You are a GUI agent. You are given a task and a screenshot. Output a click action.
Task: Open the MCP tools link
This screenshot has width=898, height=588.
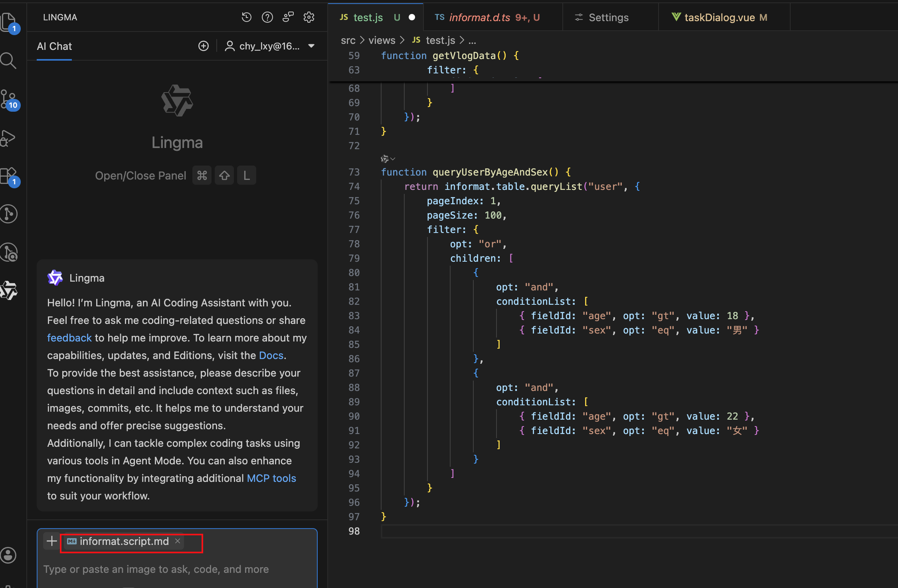pos(271,478)
